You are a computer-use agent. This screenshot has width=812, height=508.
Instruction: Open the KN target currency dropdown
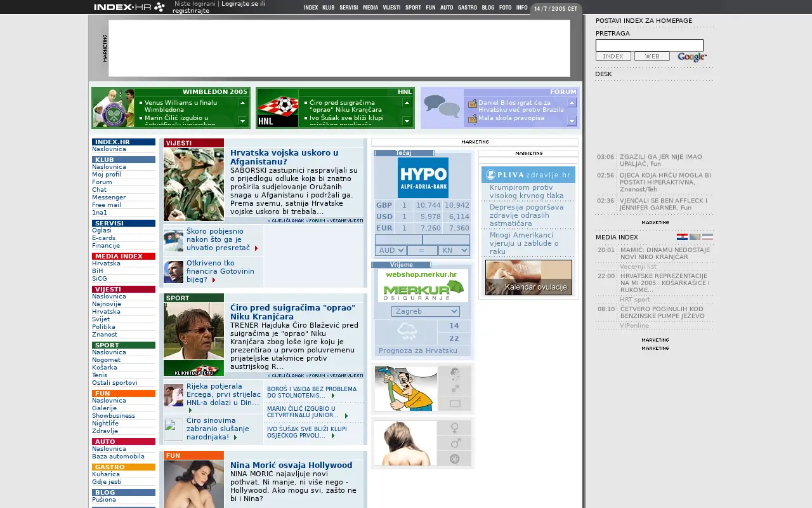tap(454, 251)
